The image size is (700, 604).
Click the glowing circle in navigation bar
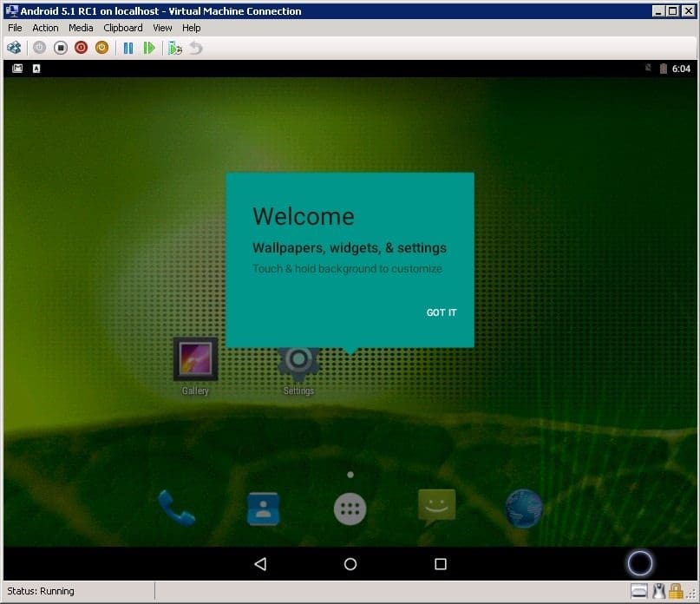[x=640, y=563]
